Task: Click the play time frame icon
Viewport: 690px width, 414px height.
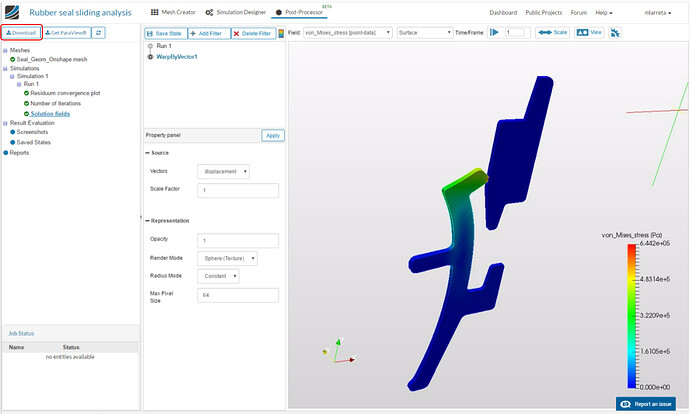Action: point(494,32)
